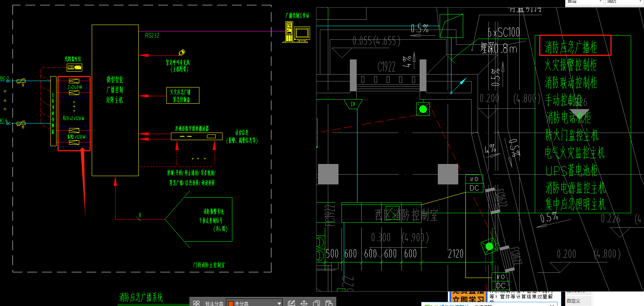Click the 紧急呼叫麦克风 microphone symbol
Screen dimensions: 644x306
point(182,52)
